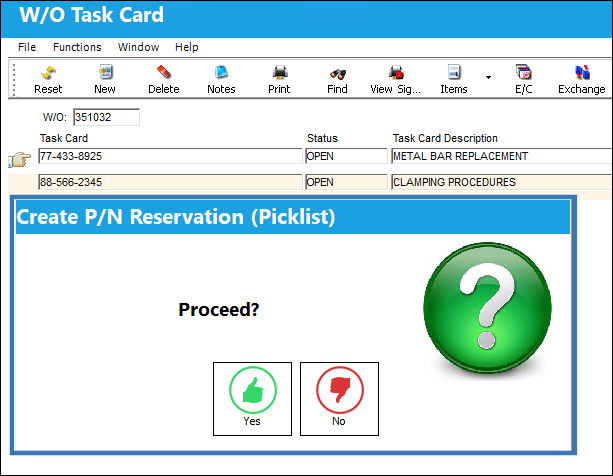Click the pointing hand row selector icon
This screenshot has height=476, width=613.
20,160
